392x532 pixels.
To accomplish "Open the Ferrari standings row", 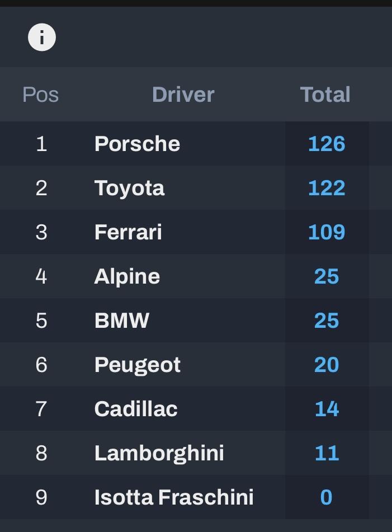I will 196,232.
